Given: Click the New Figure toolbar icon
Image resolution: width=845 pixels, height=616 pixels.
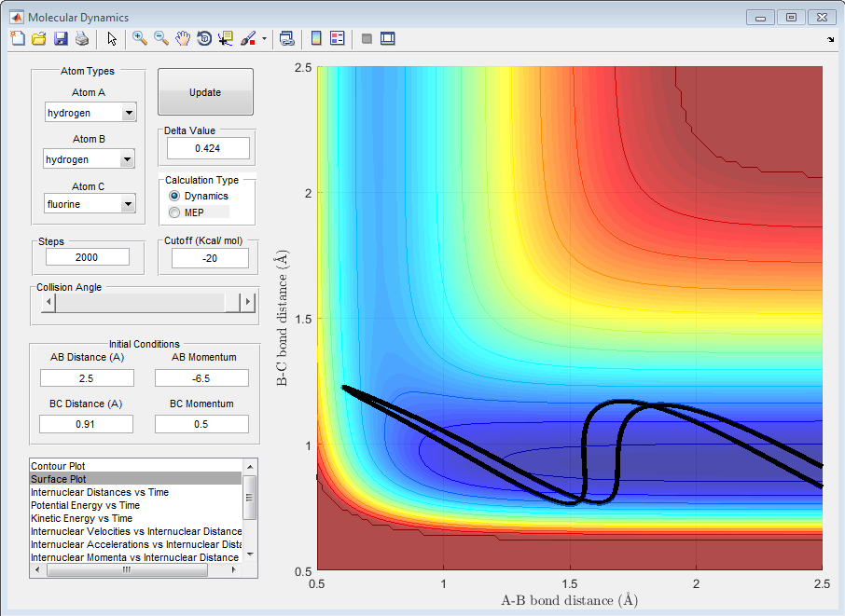Looking at the screenshot, I should (x=17, y=38).
